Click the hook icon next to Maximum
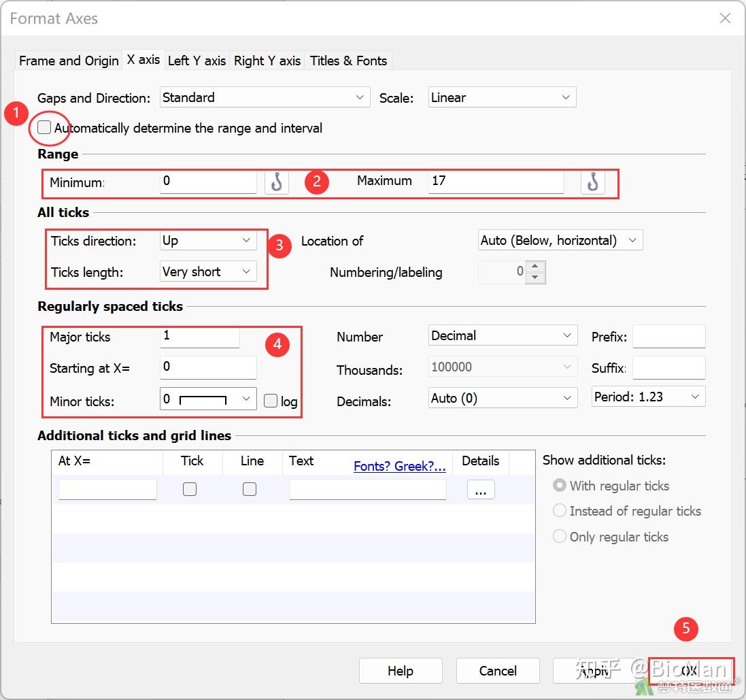The width and height of the screenshot is (746, 700). (x=592, y=182)
